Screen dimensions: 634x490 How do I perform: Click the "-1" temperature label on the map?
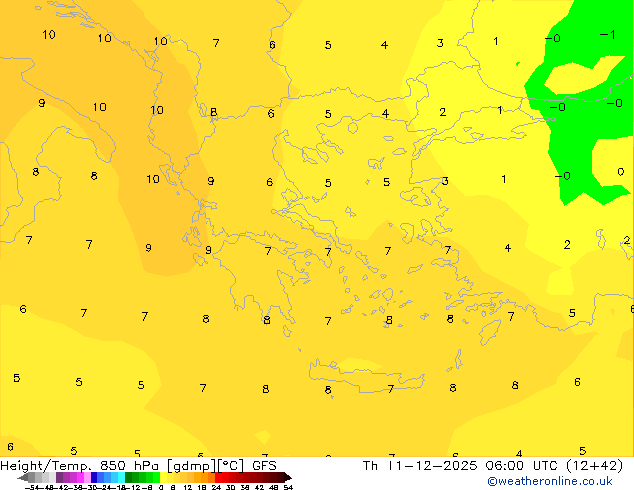[x=607, y=35]
